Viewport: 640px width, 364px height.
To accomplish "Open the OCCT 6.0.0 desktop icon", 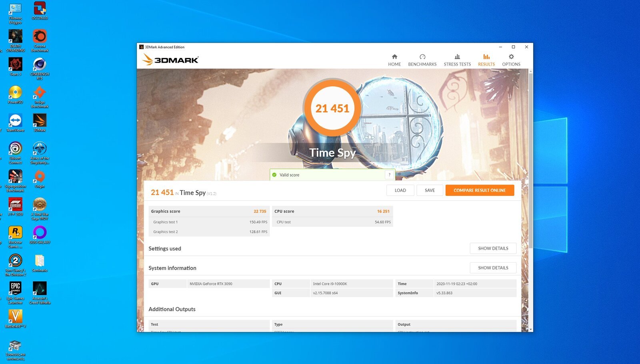I will pyautogui.click(x=40, y=11).
